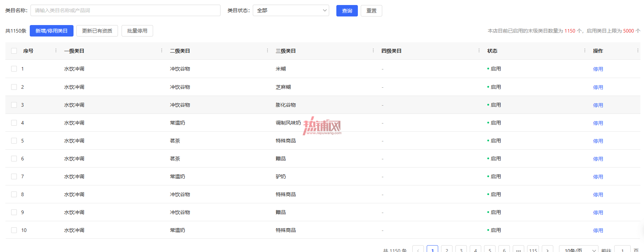Click 停用 link for row 8
Image resolution: width=644 pixels, height=252 pixels.
(x=598, y=195)
